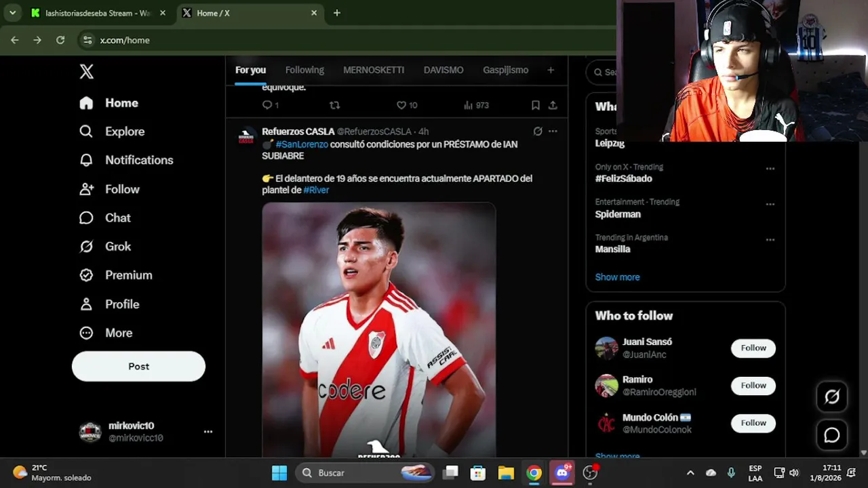
Task: Switch to the Following tab
Action: tap(304, 70)
